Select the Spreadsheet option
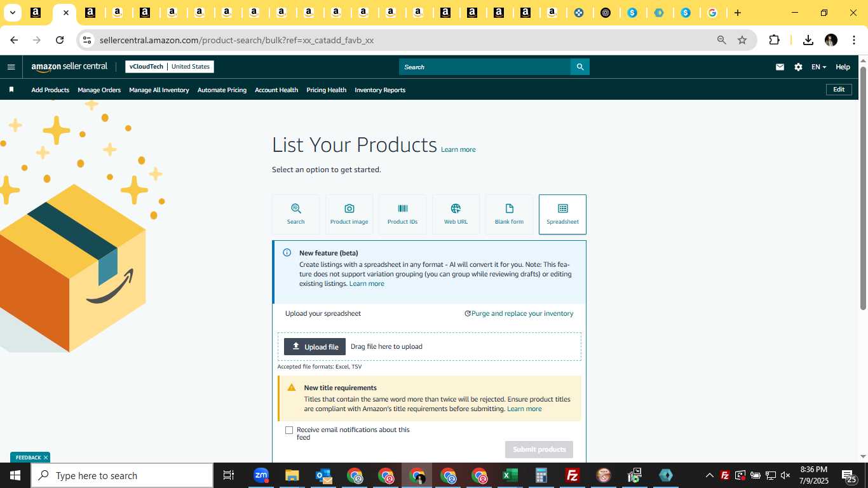The height and width of the screenshot is (488, 868). click(x=562, y=214)
